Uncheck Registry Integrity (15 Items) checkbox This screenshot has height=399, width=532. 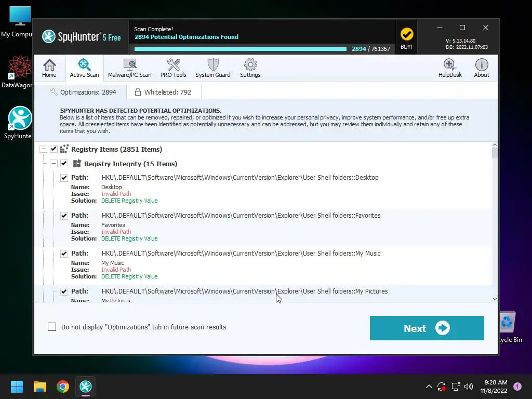point(64,164)
